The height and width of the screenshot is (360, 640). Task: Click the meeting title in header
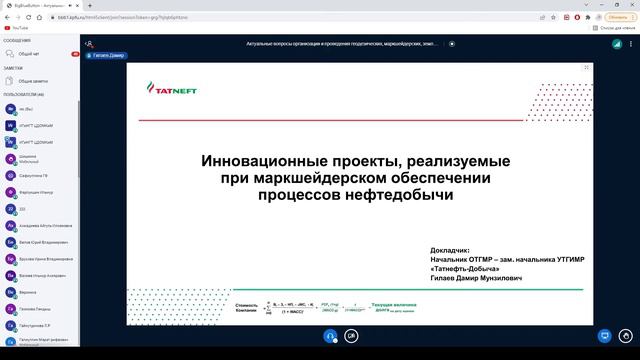pyautogui.click(x=342, y=44)
